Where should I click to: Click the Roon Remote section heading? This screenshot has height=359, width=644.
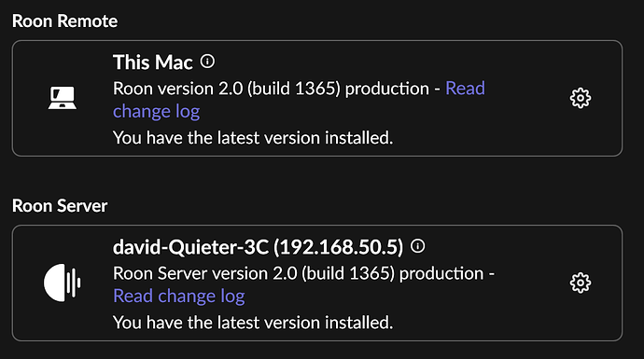click(x=65, y=21)
